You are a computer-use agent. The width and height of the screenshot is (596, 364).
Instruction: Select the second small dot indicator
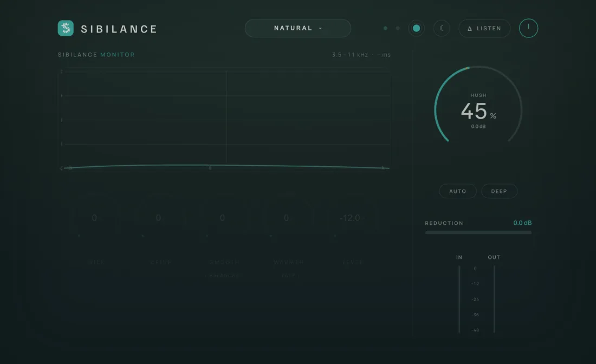coord(398,28)
